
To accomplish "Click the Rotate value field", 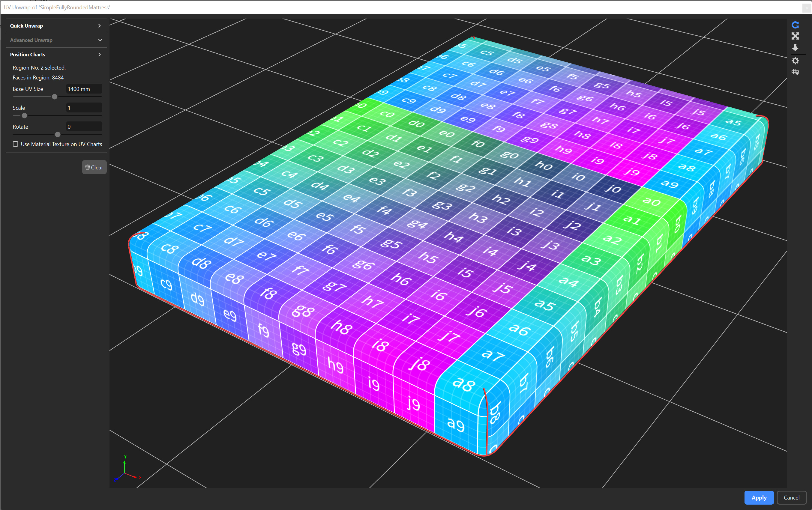I will [84, 127].
